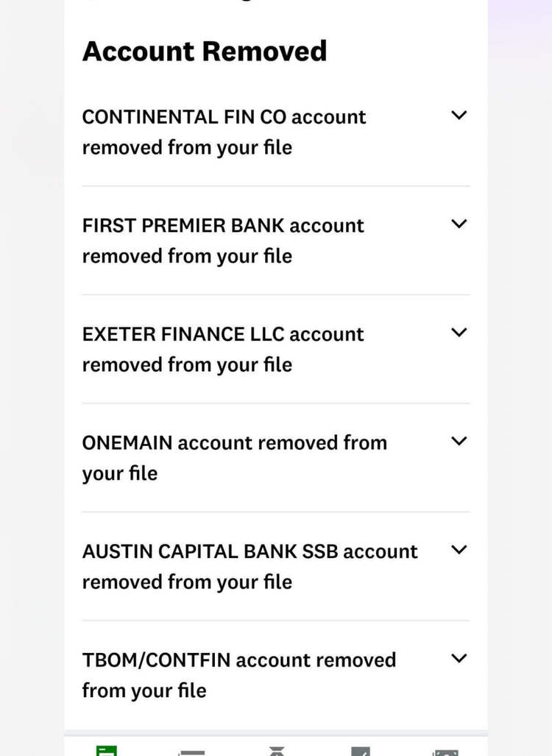Open FIRST PREMIER BANK account removed entry

pyautogui.click(x=223, y=240)
